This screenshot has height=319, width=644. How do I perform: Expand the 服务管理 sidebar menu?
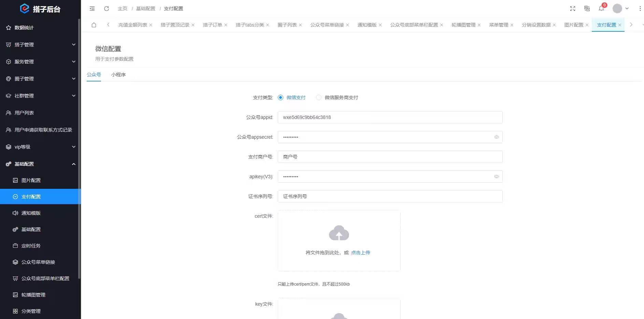pyautogui.click(x=24, y=62)
